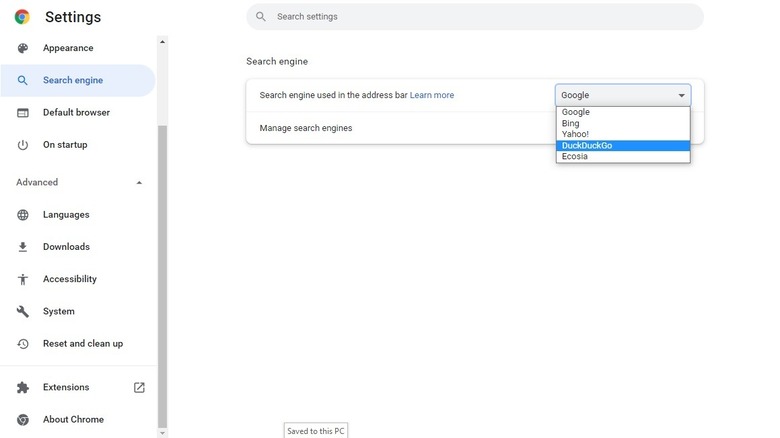The width and height of the screenshot is (780, 438).
Task: Click the Downloads arrow icon
Action: (x=23, y=247)
